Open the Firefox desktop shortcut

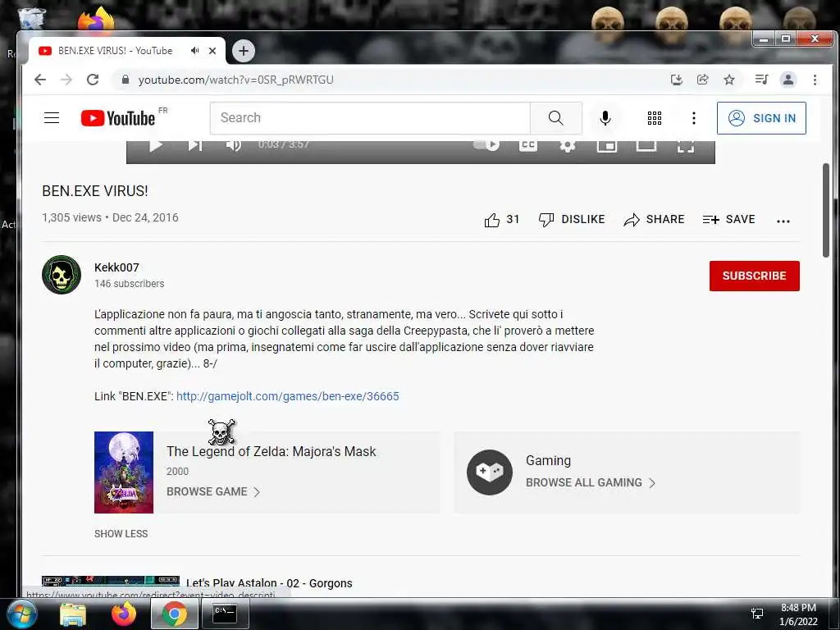point(95,20)
